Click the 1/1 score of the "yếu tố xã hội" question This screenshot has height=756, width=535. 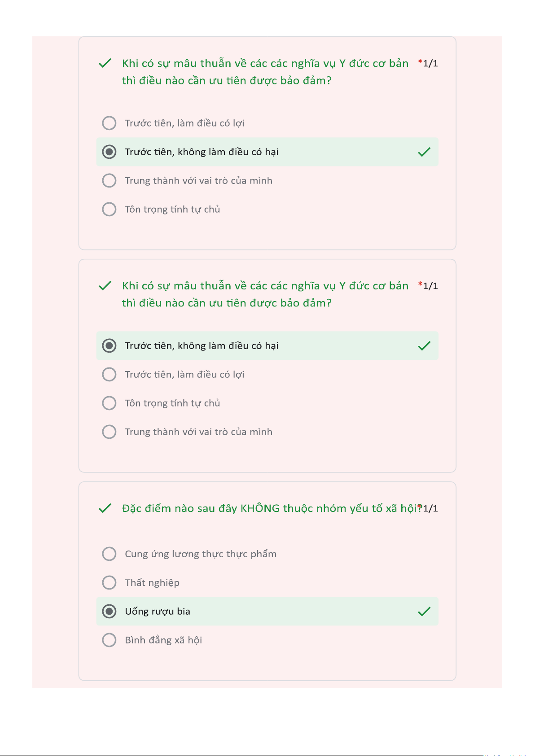[x=430, y=509]
